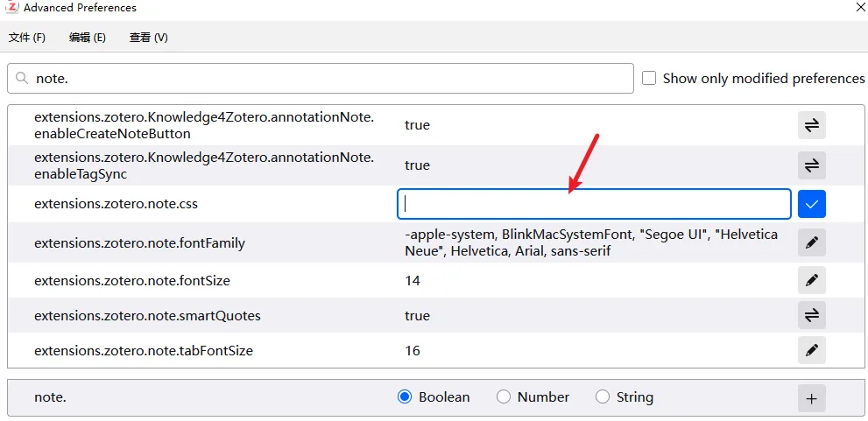Focus the preference search field
Viewport: 868px width, 421px height.
tap(321, 78)
